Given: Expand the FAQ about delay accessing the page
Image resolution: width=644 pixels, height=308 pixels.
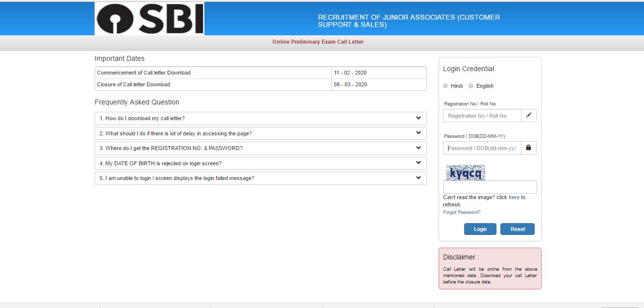Looking at the screenshot, I should [260, 133].
